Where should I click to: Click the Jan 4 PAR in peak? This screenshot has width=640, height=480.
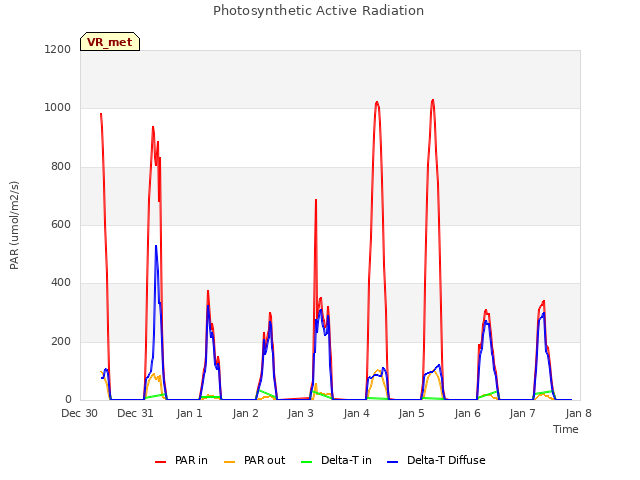point(377,102)
